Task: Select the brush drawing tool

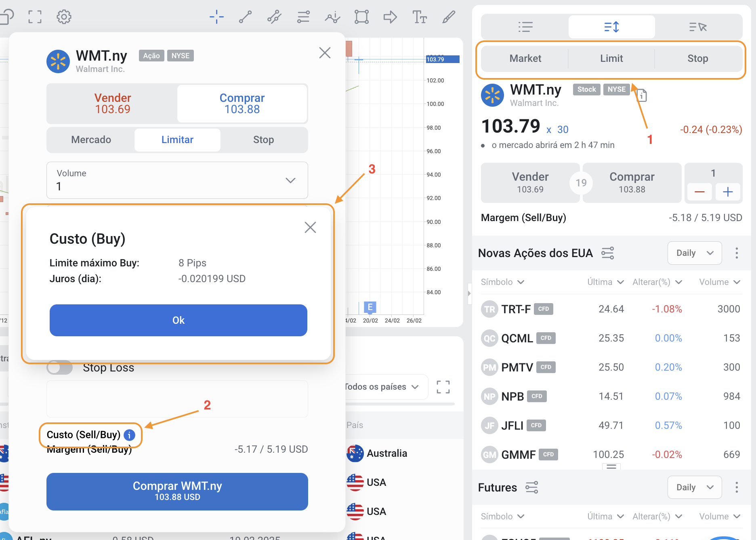Action: click(x=449, y=17)
